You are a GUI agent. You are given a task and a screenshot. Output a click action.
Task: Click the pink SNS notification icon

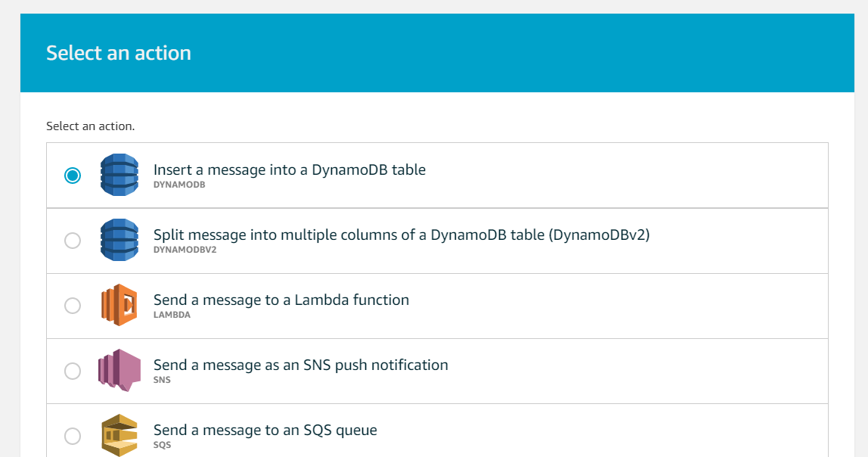(119, 370)
